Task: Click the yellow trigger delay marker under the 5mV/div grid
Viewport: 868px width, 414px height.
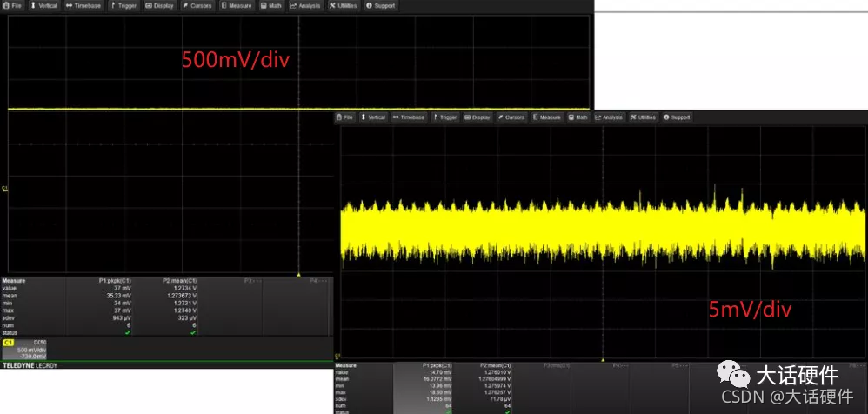Action: (x=603, y=360)
